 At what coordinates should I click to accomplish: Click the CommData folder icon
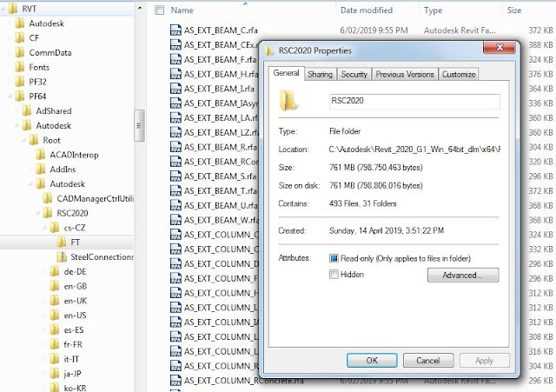[20, 52]
